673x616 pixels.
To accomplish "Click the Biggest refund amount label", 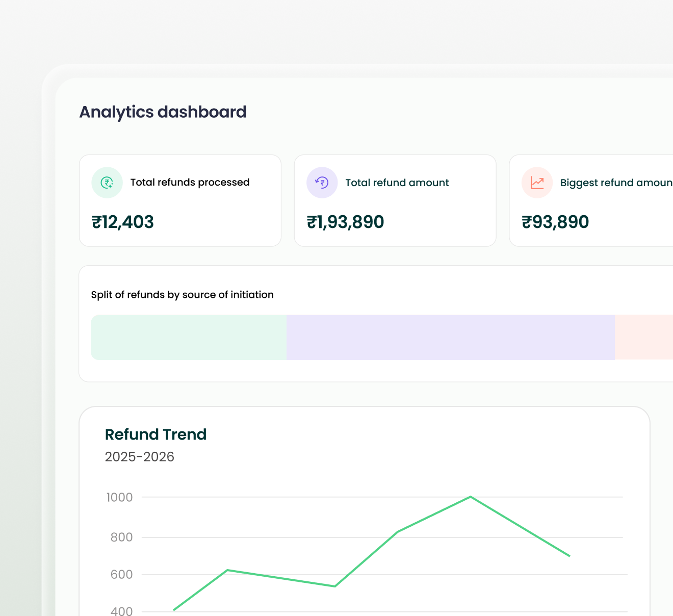I will pos(616,183).
